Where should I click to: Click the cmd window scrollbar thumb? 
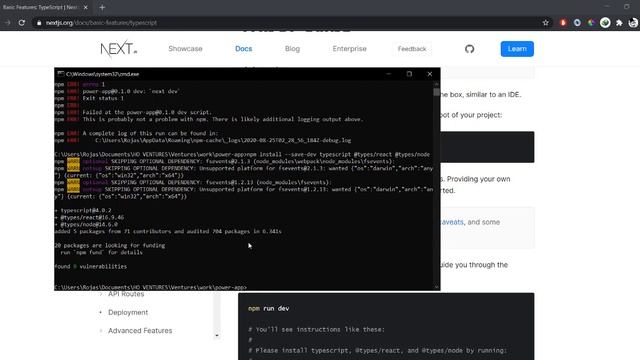(436, 92)
